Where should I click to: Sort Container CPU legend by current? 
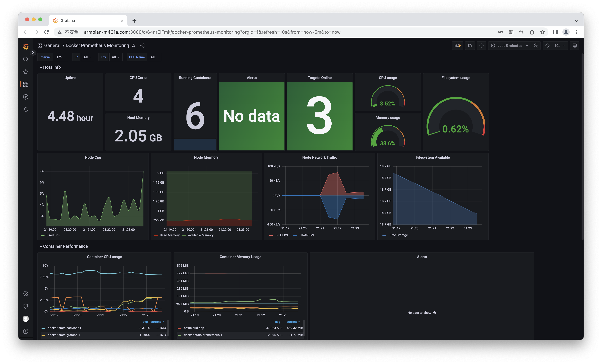click(x=157, y=322)
